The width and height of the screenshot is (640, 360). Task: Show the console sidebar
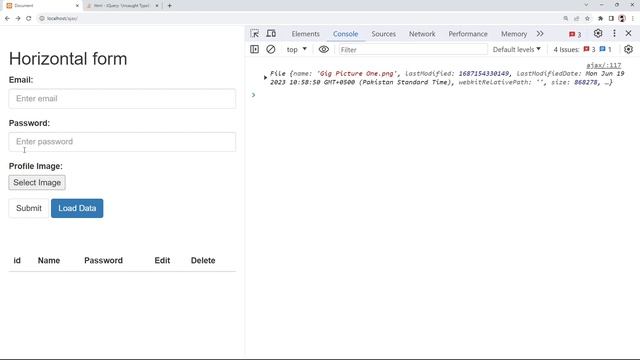click(254, 49)
